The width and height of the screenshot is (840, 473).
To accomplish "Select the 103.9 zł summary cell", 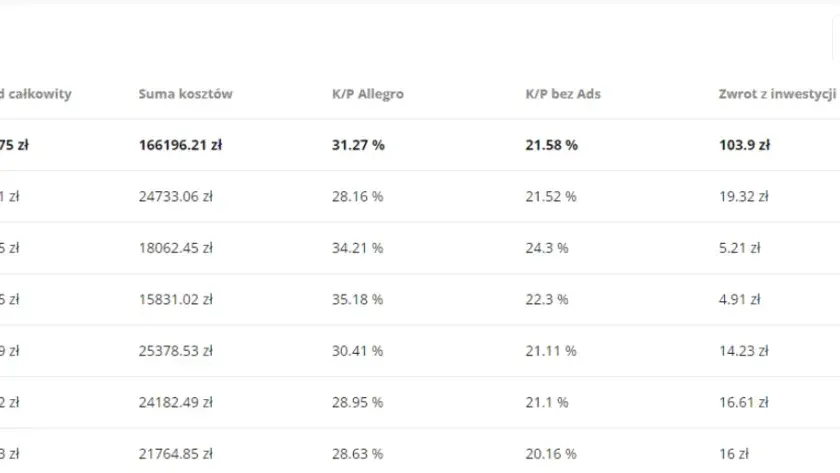I will 745,145.
